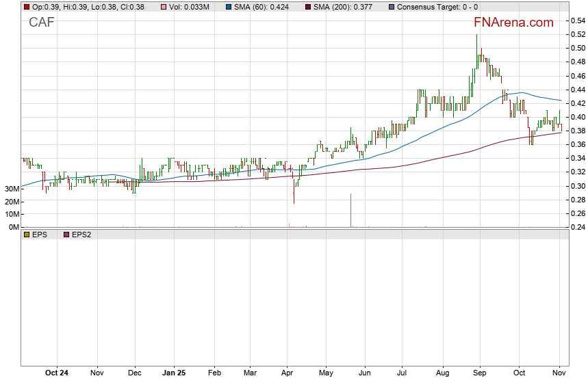The height and width of the screenshot is (387, 588).
Task: Click the SMA (200): 0.377 legend text
Action: (x=343, y=7)
